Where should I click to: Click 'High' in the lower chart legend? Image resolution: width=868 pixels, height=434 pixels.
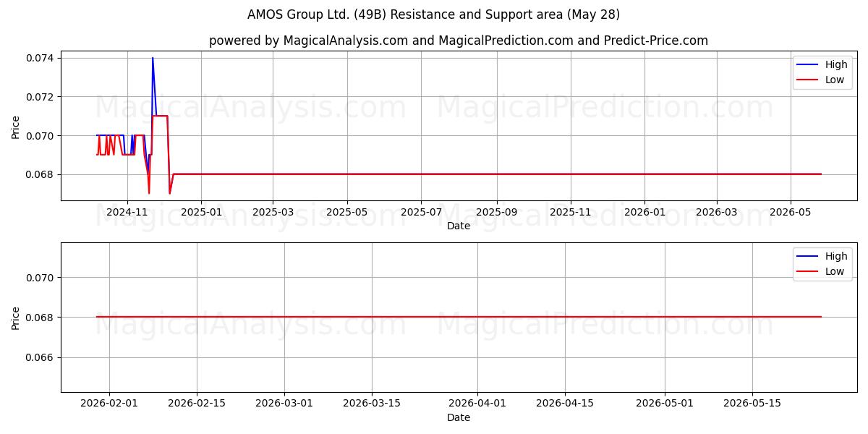836,256
